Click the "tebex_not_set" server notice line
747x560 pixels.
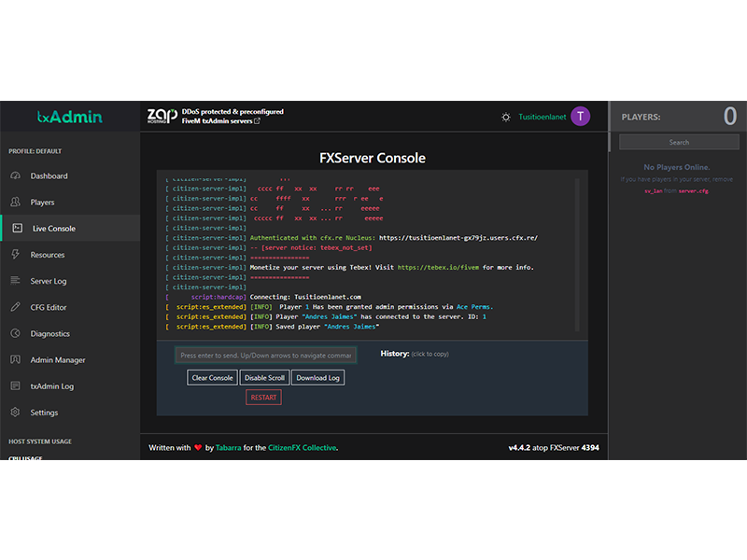coord(311,247)
